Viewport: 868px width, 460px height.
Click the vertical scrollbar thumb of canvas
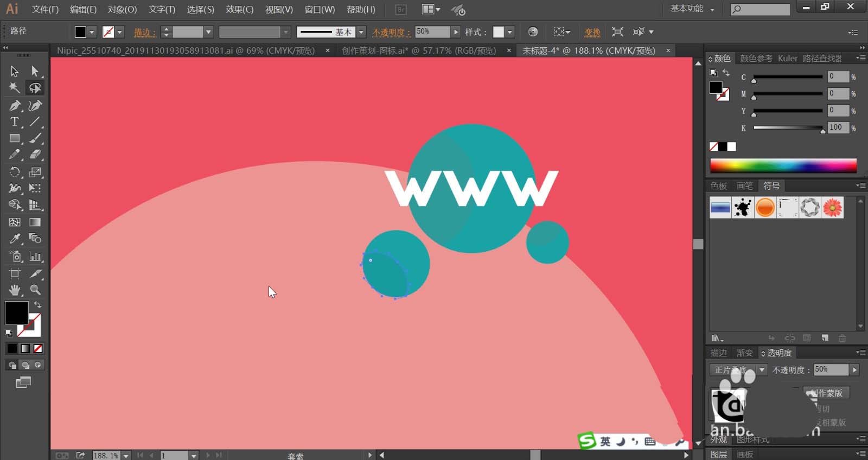click(698, 244)
